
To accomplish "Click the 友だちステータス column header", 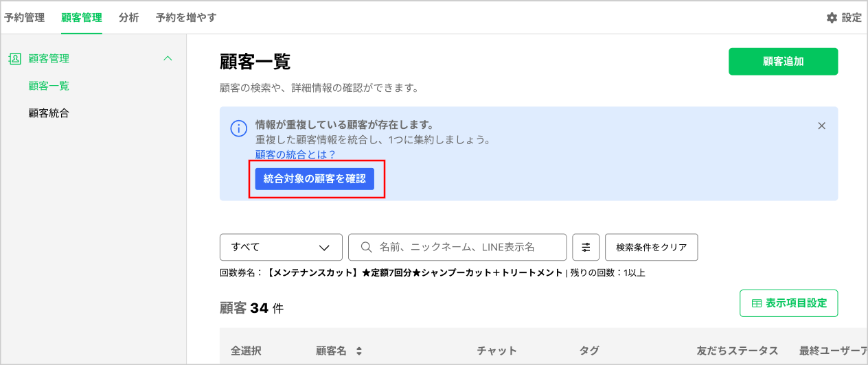I will pyautogui.click(x=737, y=351).
